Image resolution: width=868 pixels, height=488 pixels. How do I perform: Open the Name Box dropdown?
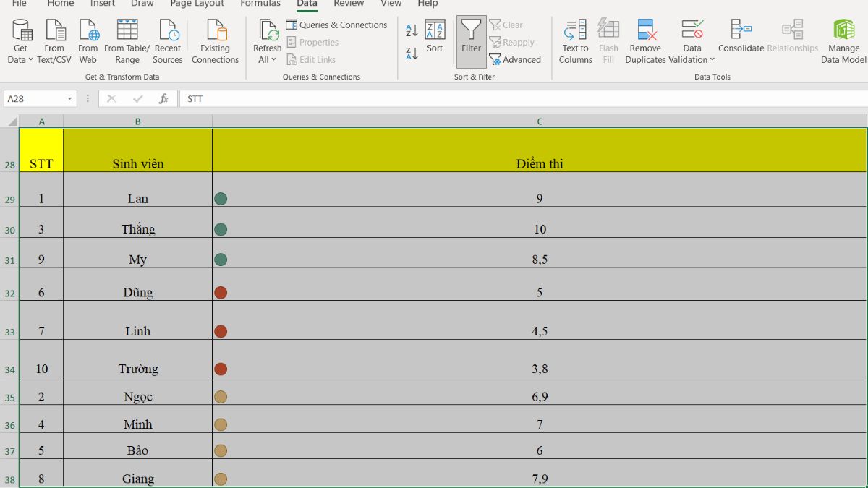(68, 98)
